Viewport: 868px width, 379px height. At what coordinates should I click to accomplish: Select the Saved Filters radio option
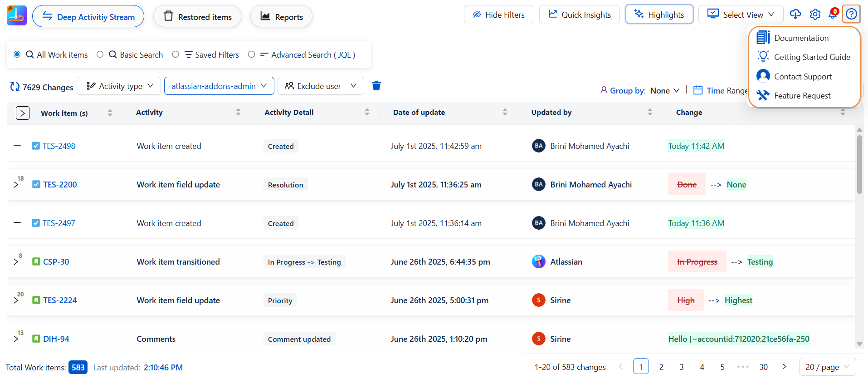click(176, 54)
